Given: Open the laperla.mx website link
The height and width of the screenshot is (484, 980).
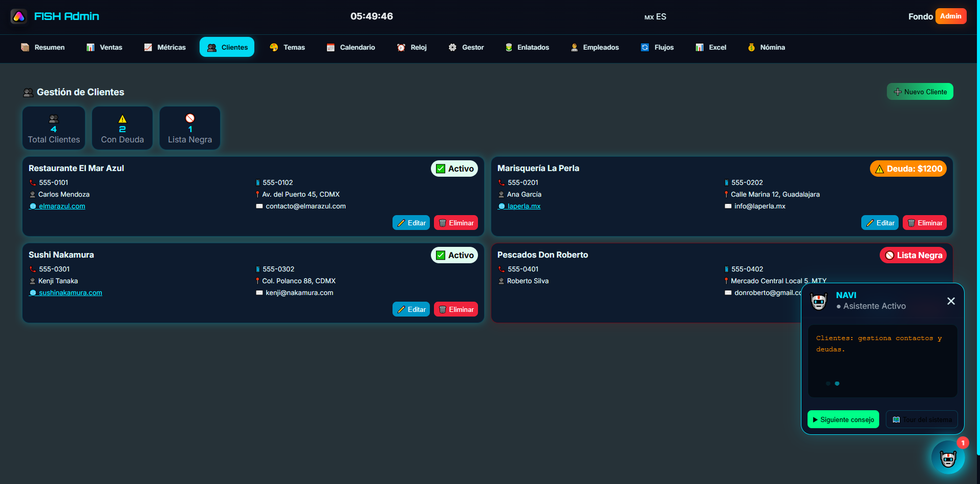Looking at the screenshot, I should (x=524, y=206).
